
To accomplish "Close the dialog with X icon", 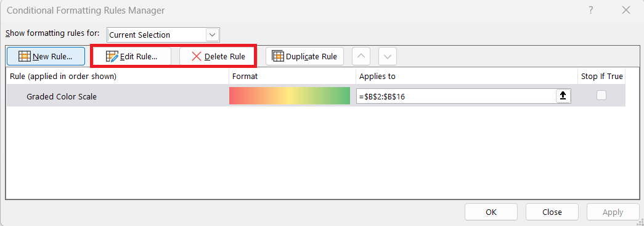I will pos(626,10).
